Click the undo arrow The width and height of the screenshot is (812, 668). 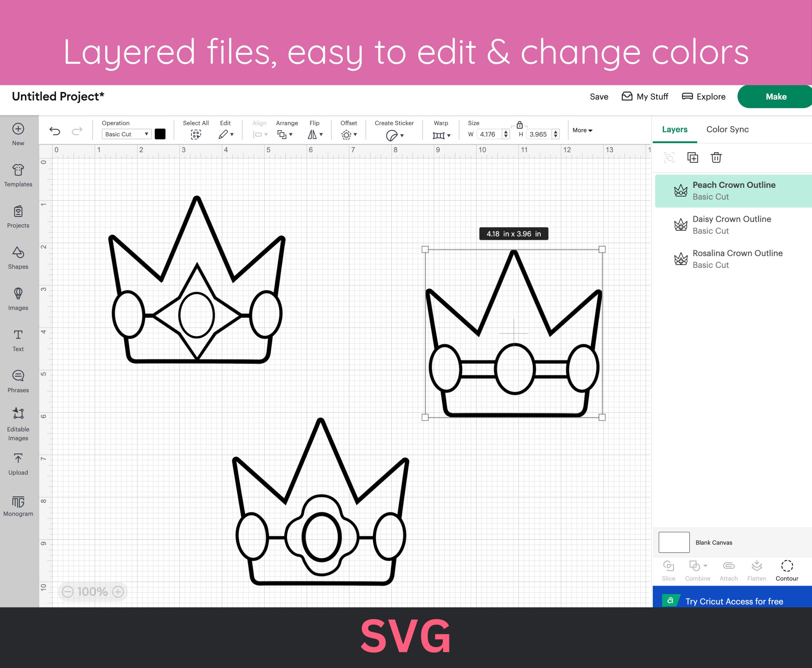55,132
